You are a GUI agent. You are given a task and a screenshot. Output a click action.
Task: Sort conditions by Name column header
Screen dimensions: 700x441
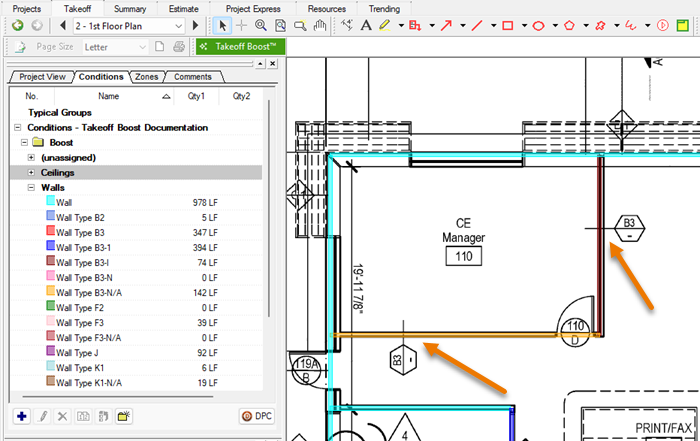pos(108,96)
